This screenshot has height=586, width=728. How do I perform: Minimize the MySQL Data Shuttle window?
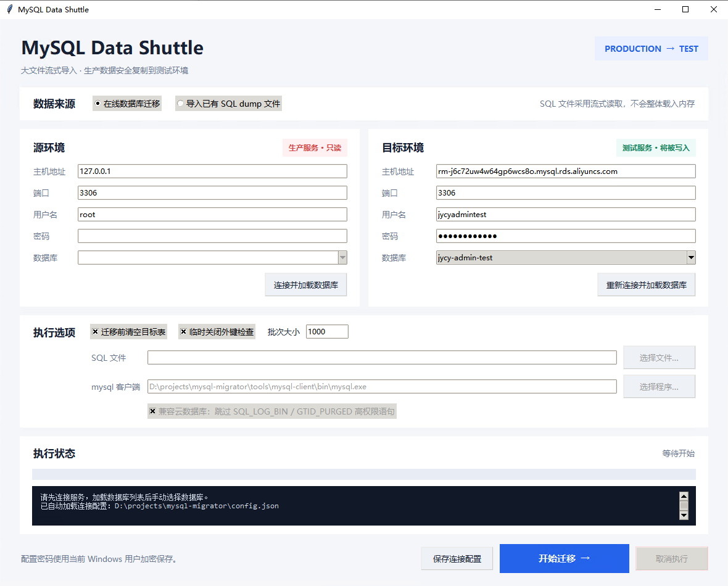point(658,9)
